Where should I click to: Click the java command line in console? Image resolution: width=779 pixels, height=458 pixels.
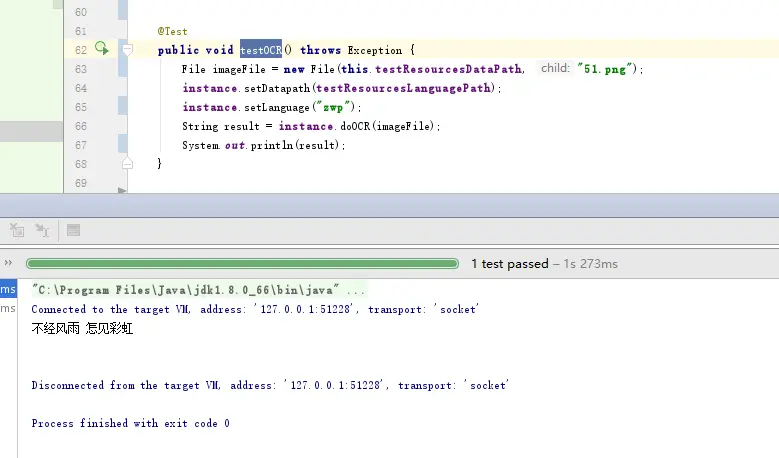click(x=198, y=290)
